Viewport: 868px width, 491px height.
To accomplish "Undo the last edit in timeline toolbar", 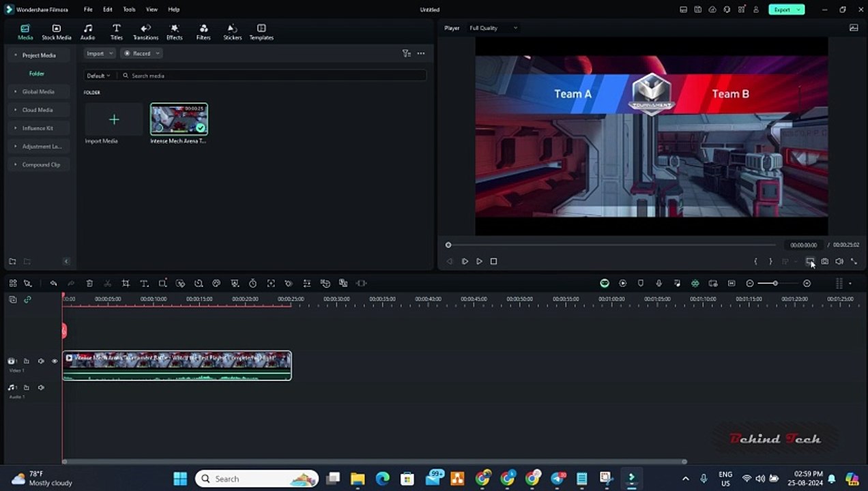I will (x=53, y=283).
